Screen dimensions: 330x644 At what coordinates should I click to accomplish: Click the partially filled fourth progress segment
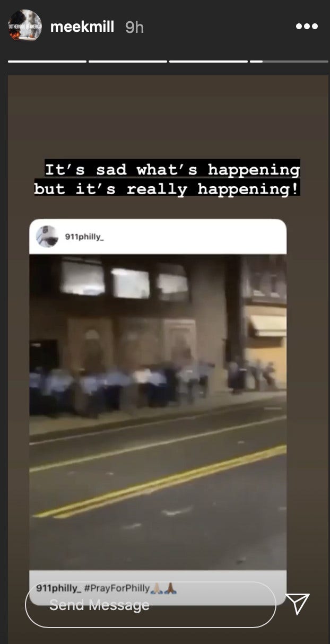(289, 62)
